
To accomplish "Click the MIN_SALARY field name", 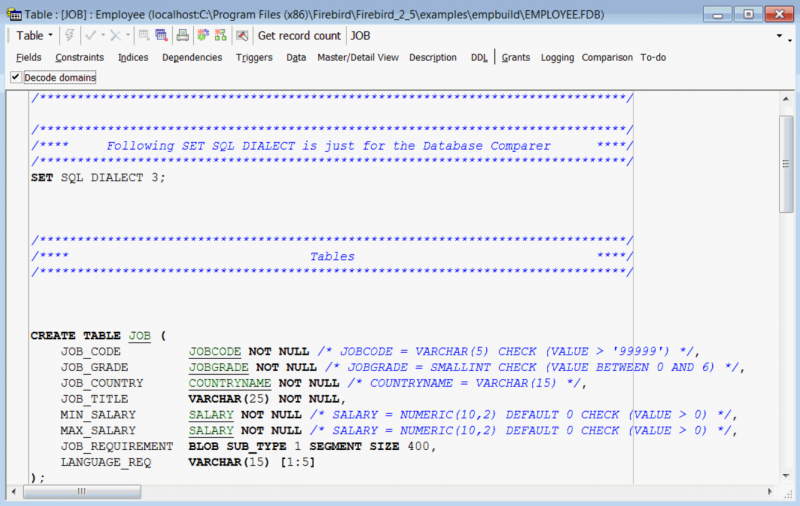I will coord(98,415).
